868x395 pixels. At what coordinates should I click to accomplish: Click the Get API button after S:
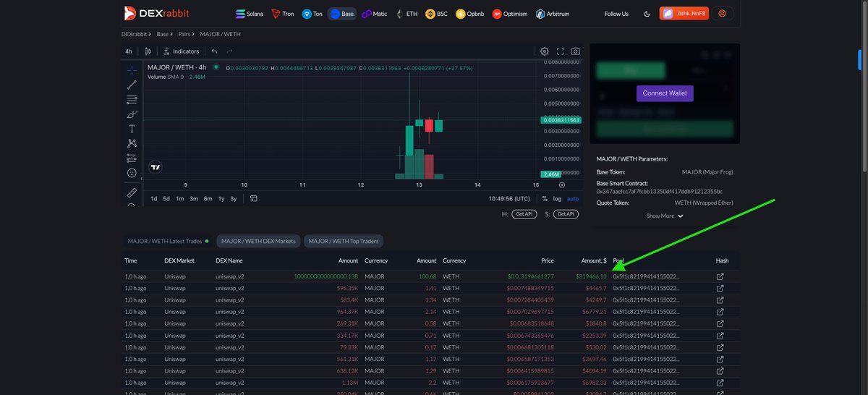(566, 214)
